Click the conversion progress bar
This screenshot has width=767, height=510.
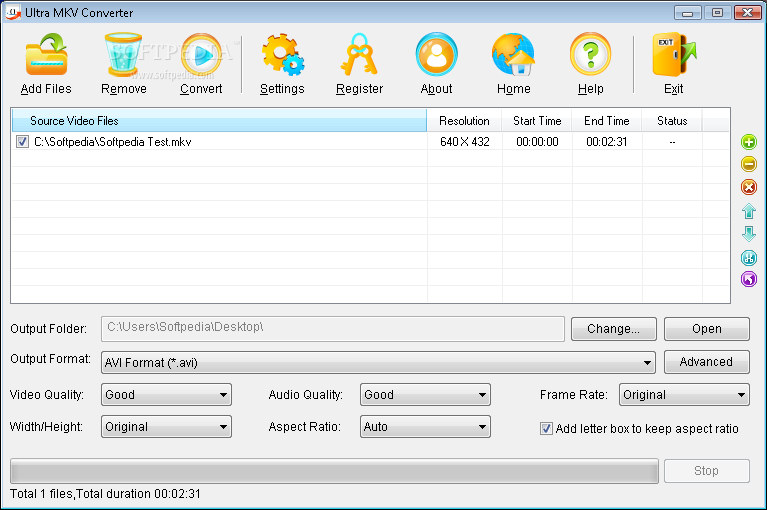pos(334,471)
